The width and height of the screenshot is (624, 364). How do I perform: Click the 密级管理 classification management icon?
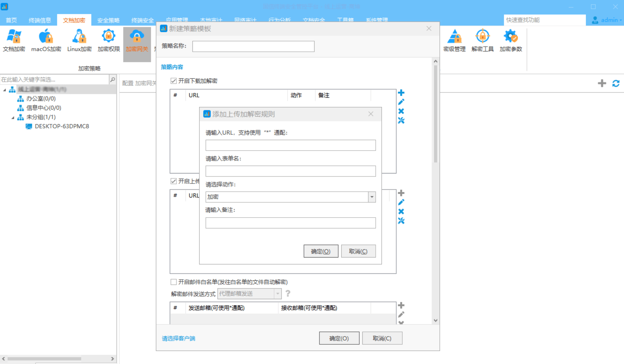click(454, 41)
